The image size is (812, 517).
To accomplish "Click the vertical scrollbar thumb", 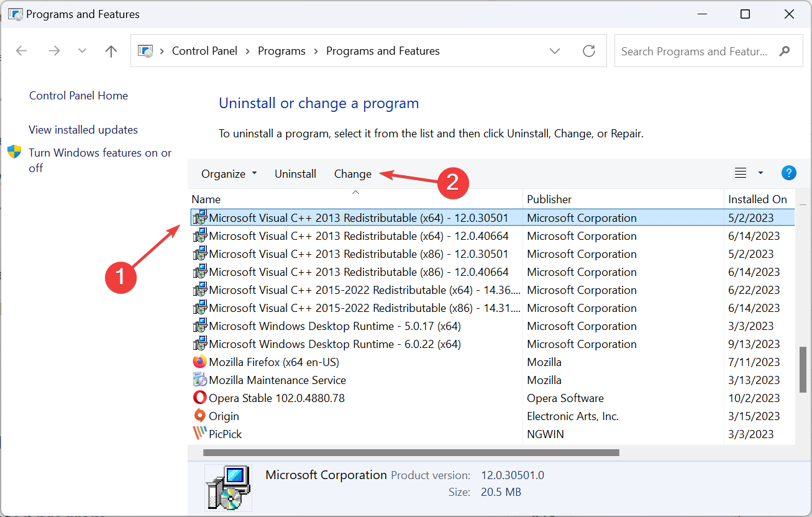I will tap(802, 369).
